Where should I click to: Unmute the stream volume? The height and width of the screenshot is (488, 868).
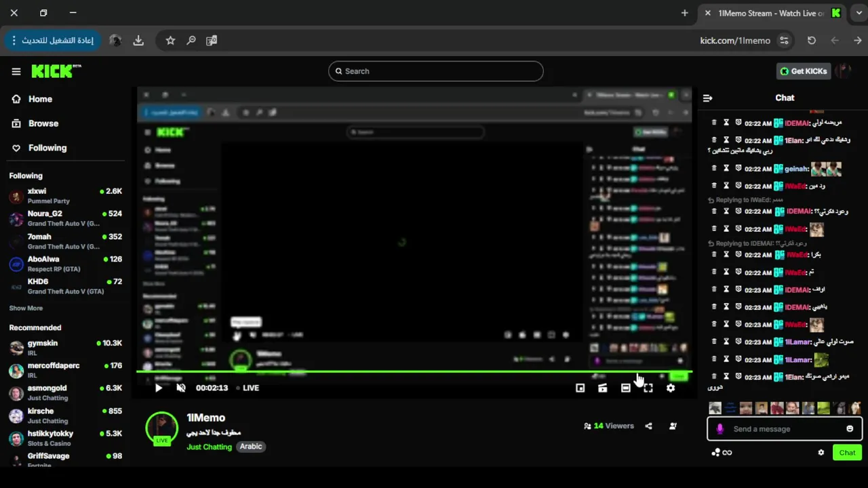coord(180,388)
